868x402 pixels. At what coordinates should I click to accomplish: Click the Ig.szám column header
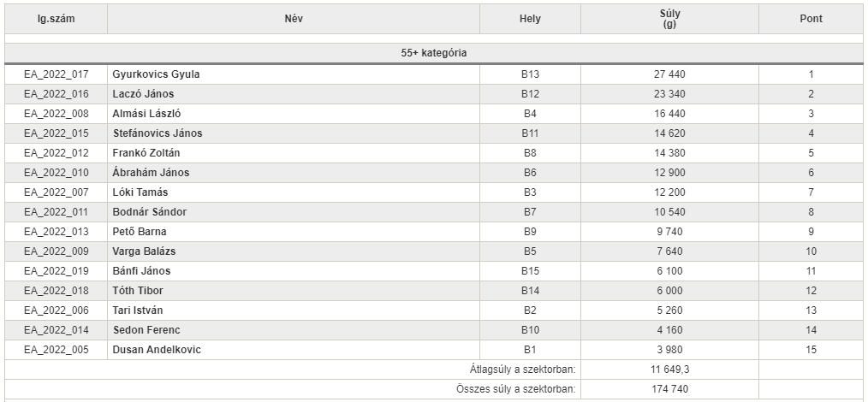click(x=56, y=19)
